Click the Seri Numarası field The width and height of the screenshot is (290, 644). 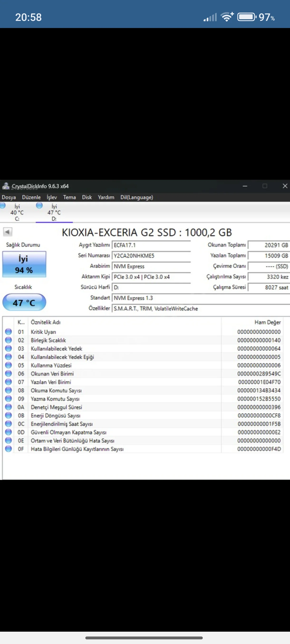click(151, 256)
